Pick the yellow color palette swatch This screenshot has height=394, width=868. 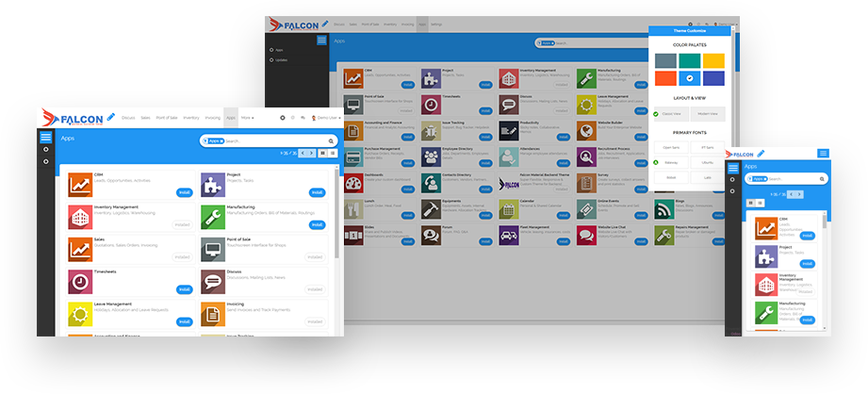(x=713, y=60)
